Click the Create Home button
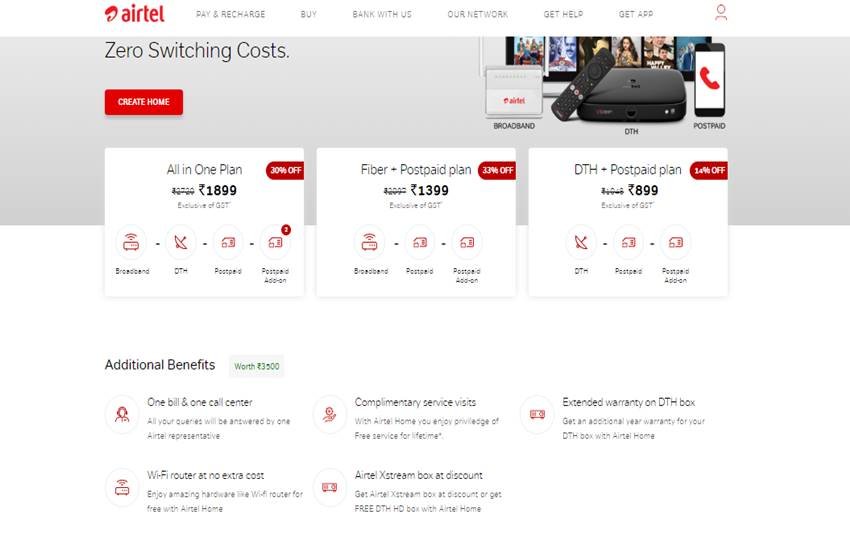The image size is (850, 550). (144, 102)
